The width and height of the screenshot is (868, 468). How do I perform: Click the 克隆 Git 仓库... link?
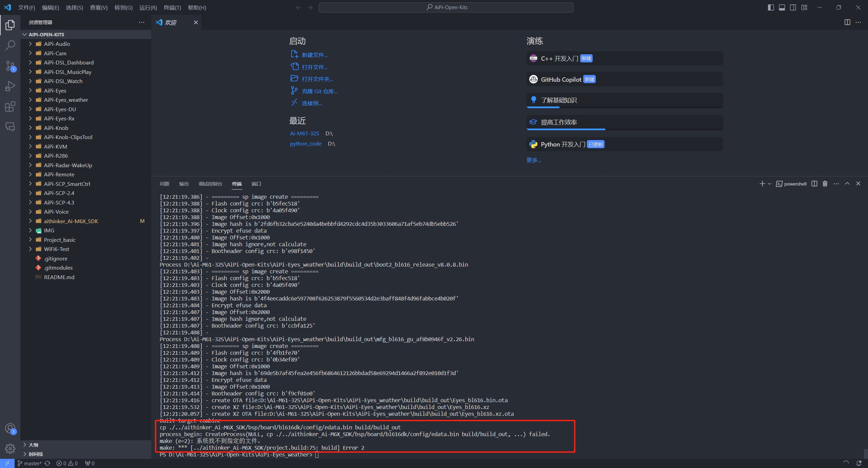[x=320, y=91]
